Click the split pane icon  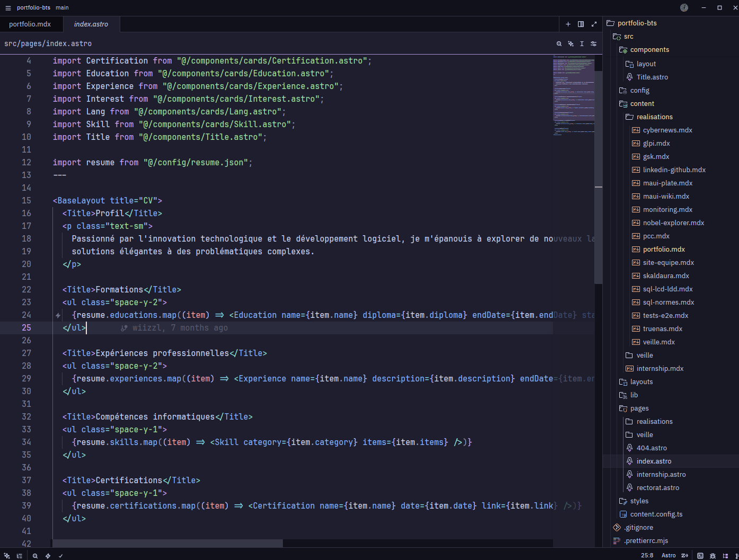click(x=581, y=24)
